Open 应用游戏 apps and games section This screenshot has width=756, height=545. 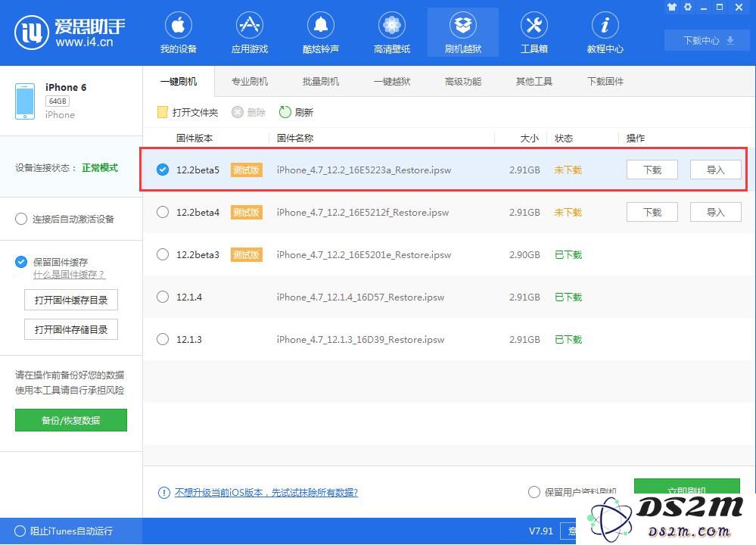click(249, 33)
